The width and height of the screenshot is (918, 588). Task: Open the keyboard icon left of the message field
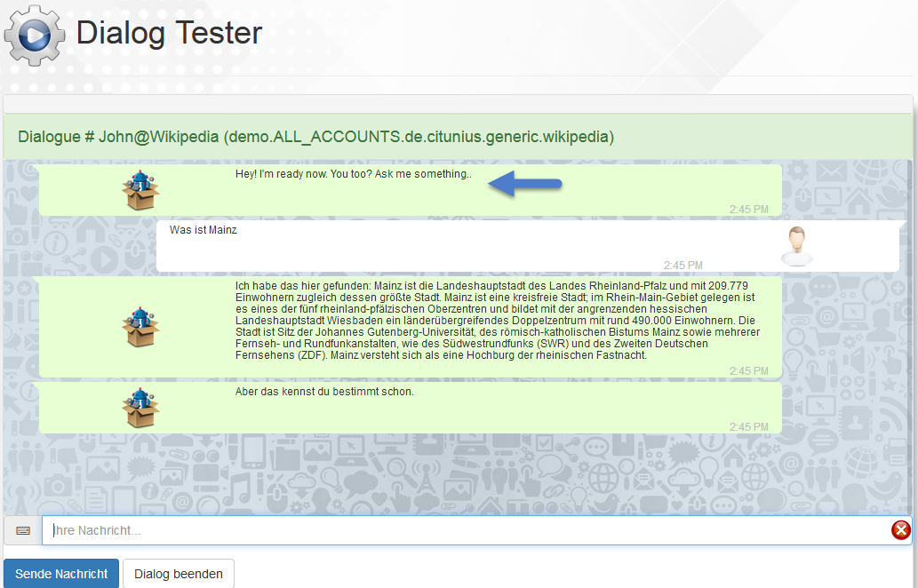[23, 530]
